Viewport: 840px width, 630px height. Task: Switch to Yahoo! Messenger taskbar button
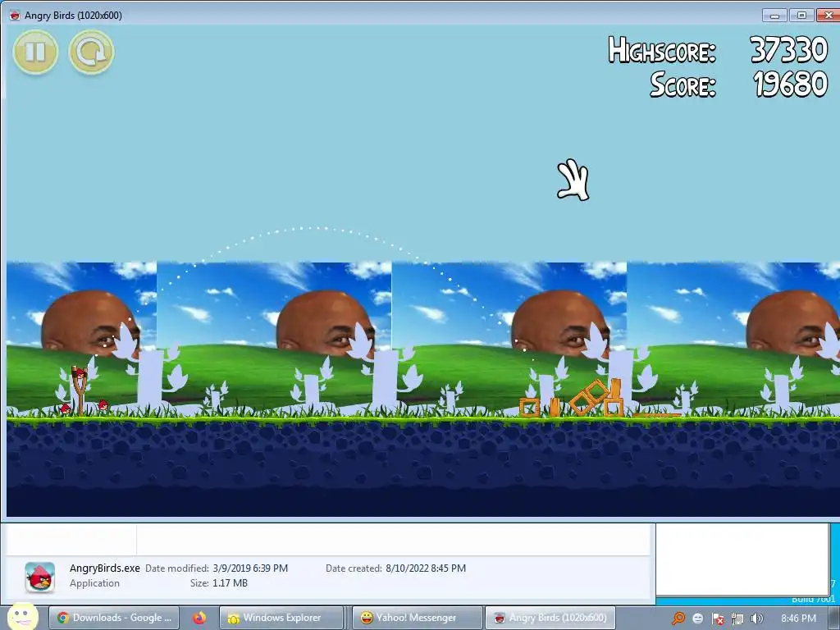[418, 618]
